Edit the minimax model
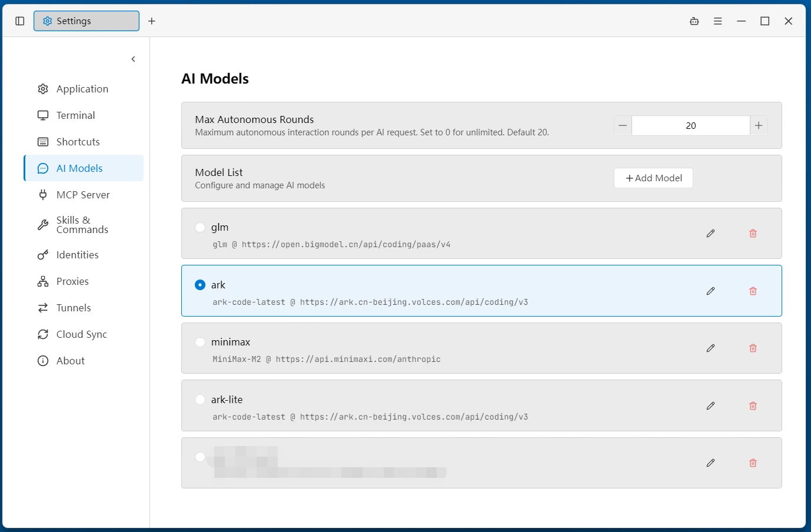 point(711,348)
